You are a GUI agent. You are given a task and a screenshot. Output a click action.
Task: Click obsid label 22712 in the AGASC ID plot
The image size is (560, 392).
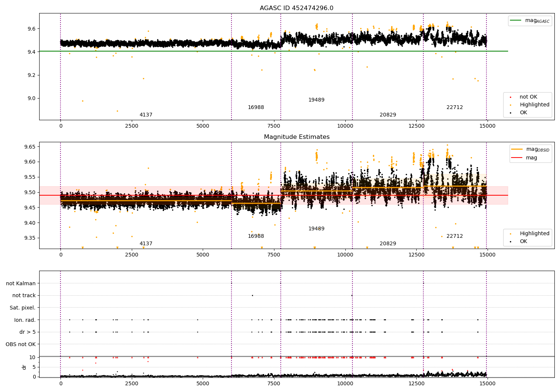point(455,108)
